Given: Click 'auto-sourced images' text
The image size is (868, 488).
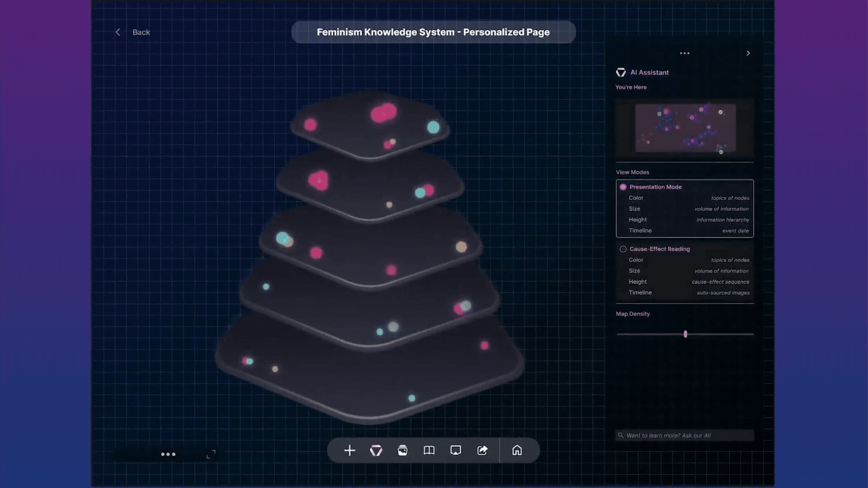Looking at the screenshot, I should (x=723, y=293).
